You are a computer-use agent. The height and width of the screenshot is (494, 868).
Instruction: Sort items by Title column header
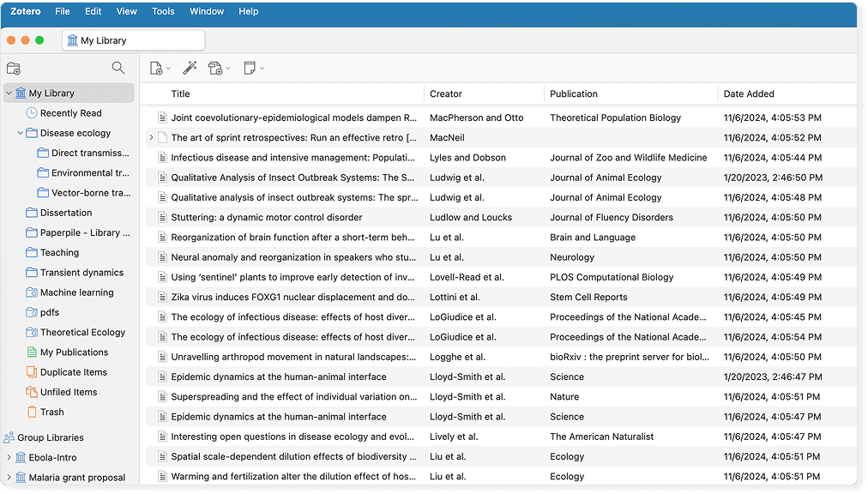(180, 94)
